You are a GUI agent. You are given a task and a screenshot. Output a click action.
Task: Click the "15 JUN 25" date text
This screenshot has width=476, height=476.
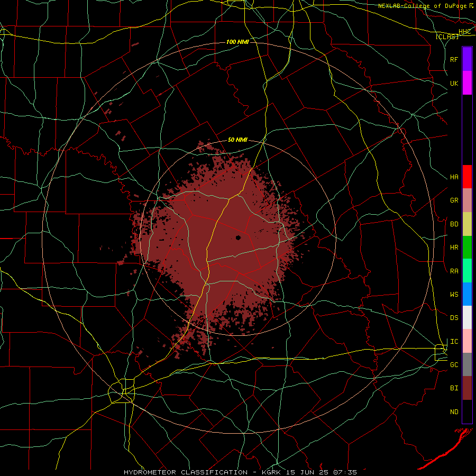[306, 472]
